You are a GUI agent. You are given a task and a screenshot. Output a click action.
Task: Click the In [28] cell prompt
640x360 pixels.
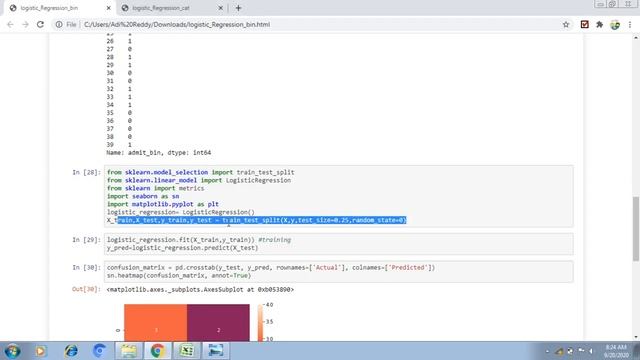pos(86,172)
